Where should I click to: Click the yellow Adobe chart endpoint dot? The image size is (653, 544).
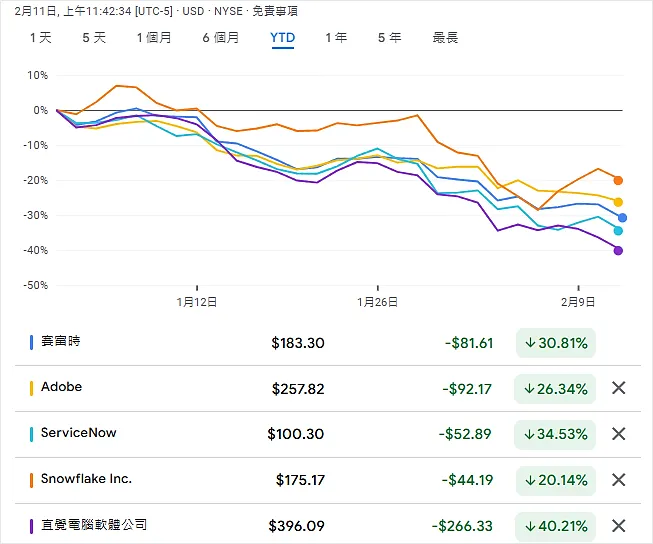[618, 202]
